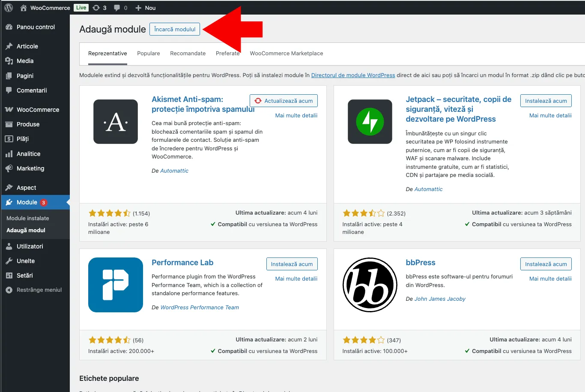
Task: Click the Încarcă modulul button
Action: click(175, 29)
